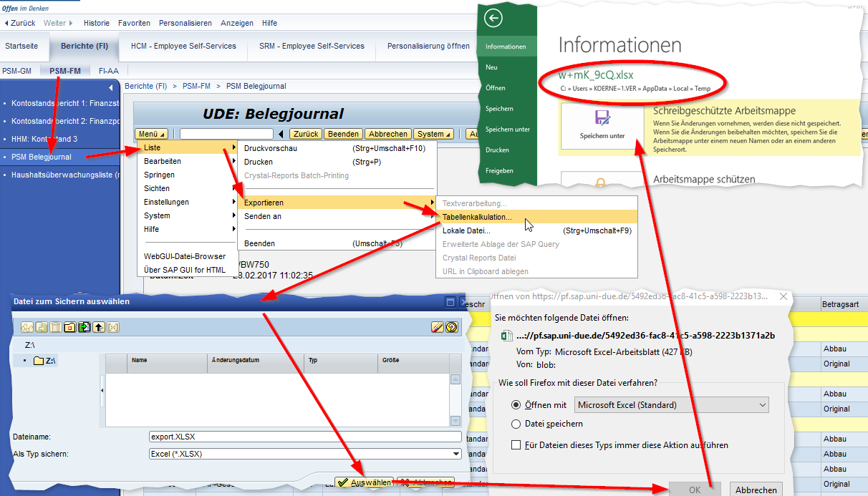Click the back arrow in Excel backstage
Viewport: 868px width, 496px height.
(493, 19)
